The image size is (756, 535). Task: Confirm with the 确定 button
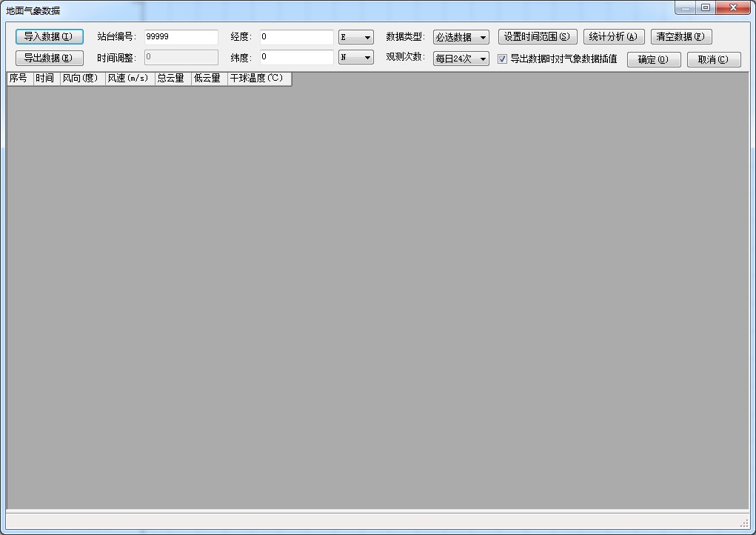tap(653, 60)
